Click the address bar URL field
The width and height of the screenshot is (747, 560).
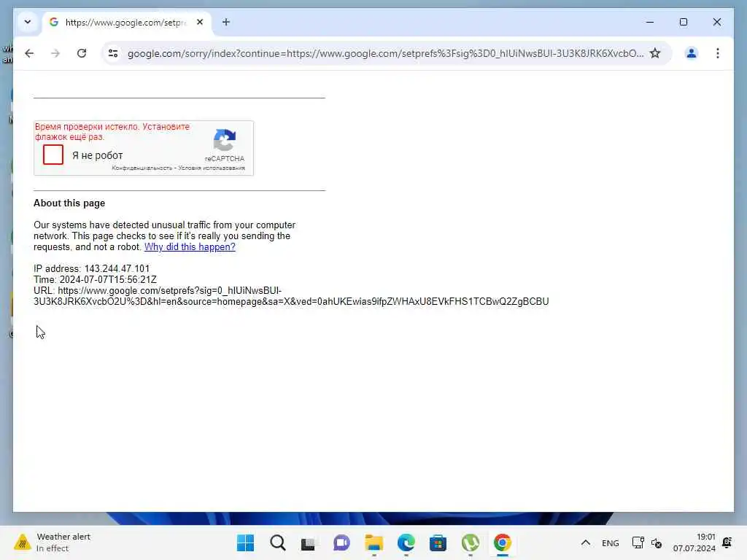click(x=385, y=53)
